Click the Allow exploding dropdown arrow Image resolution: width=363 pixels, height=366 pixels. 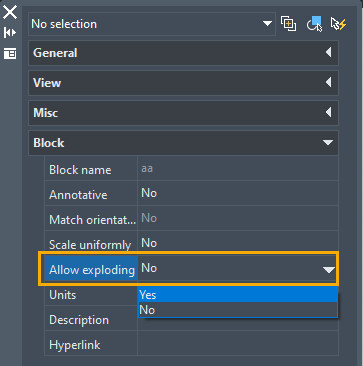coord(329,269)
